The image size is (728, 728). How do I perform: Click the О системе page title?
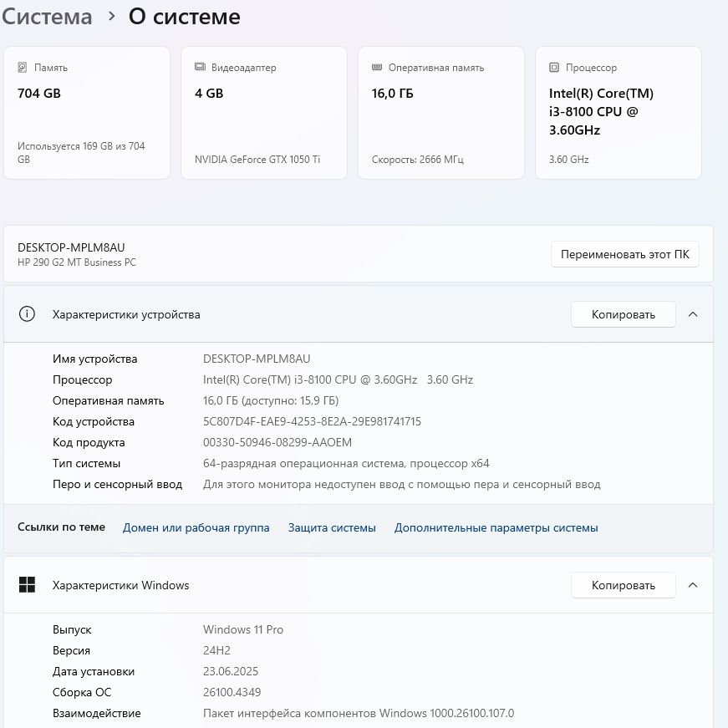click(x=185, y=18)
